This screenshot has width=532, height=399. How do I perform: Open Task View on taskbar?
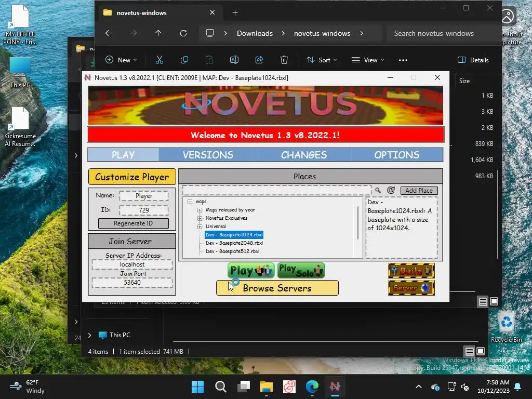point(244,387)
